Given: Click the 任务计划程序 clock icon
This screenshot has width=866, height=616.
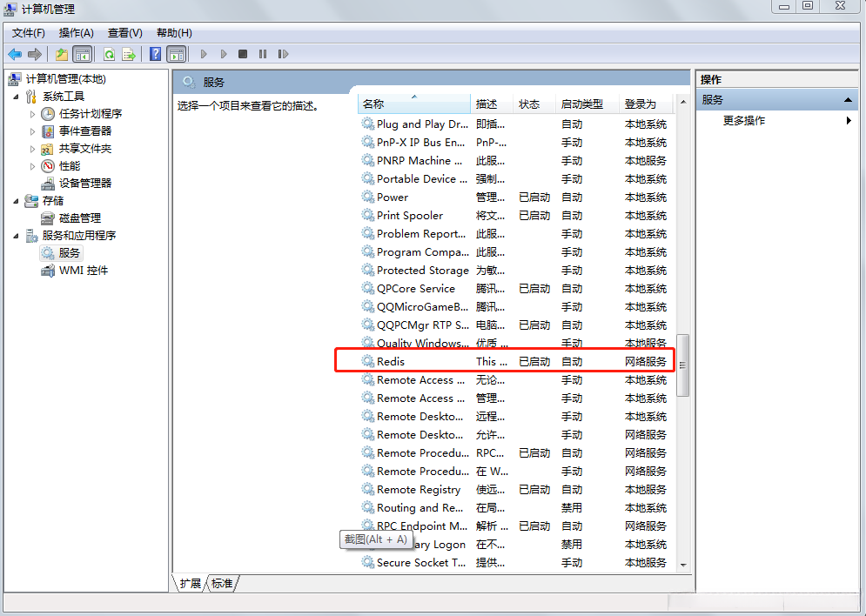Looking at the screenshot, I should pyautogui.click(x=48, y=114).
